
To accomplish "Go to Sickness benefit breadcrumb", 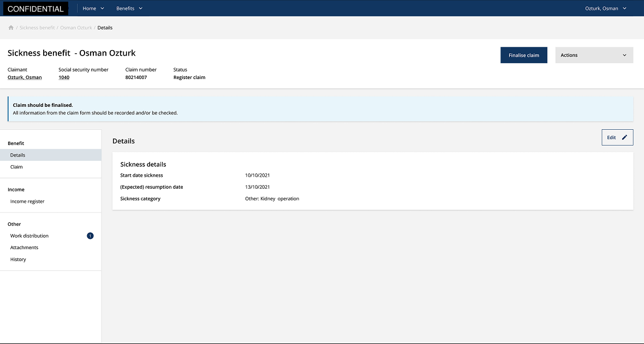I will (x=37, y=28).
